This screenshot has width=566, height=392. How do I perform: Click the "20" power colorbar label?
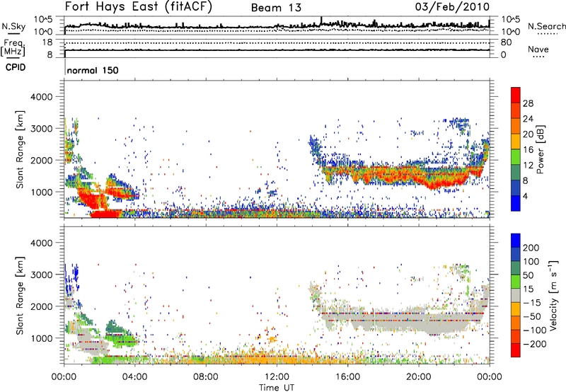[x=528, y=134]
